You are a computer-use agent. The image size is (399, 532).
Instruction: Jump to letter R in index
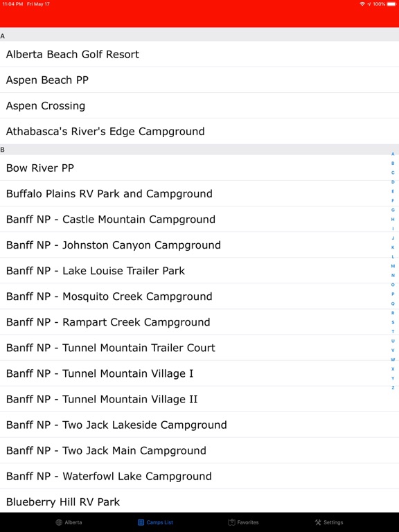coord(393,313)
